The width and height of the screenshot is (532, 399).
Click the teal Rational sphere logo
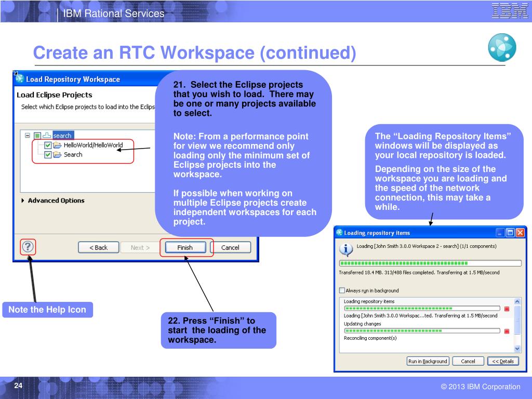pos(502,47)
